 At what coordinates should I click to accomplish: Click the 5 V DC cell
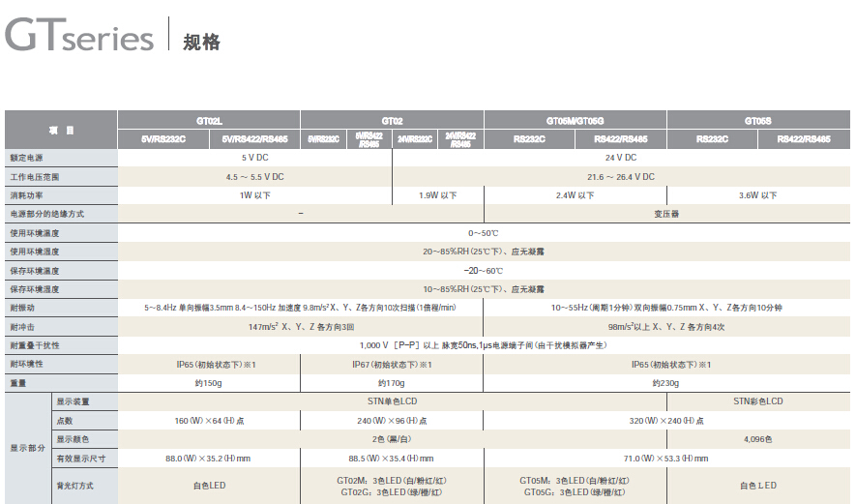tap(255, 157)
